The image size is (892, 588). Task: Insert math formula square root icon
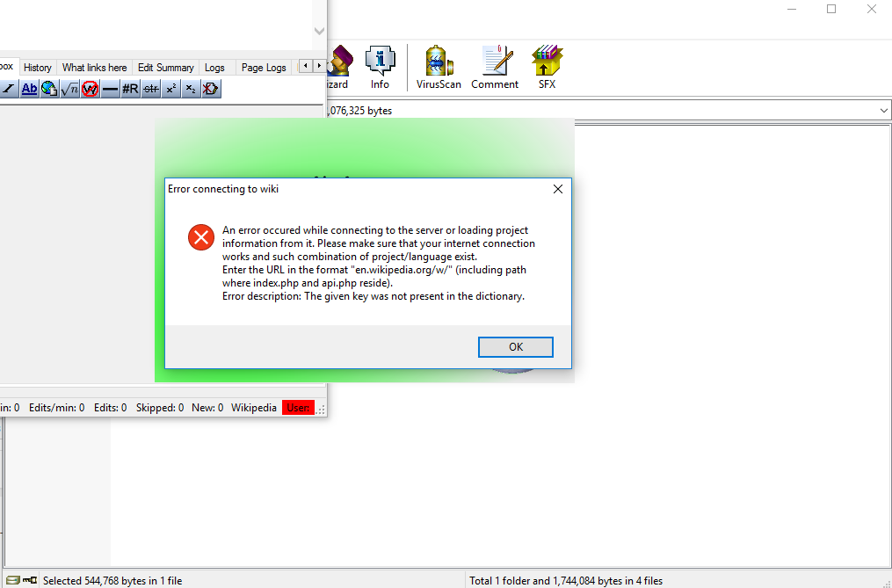pos(70,89)
